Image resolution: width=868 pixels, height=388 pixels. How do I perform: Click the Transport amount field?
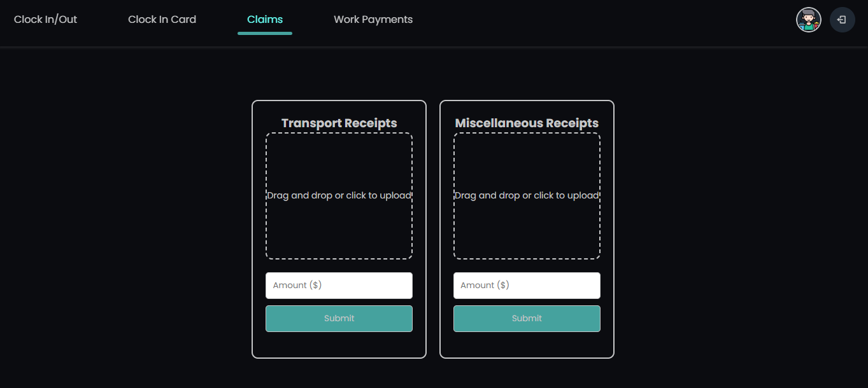pyautogui.click(x=339, y=285)
